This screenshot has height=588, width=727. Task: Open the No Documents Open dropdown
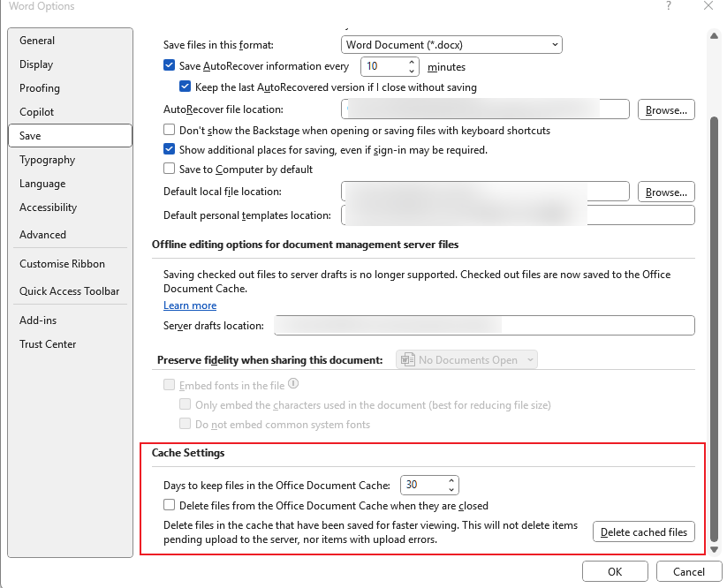(x=468, y=359)
